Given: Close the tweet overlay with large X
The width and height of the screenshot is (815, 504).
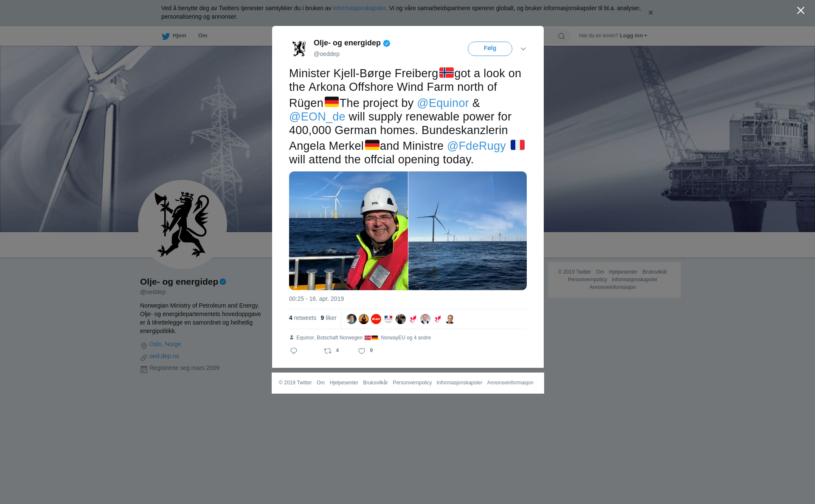Looking at the screenshot, I should (801, 11).
